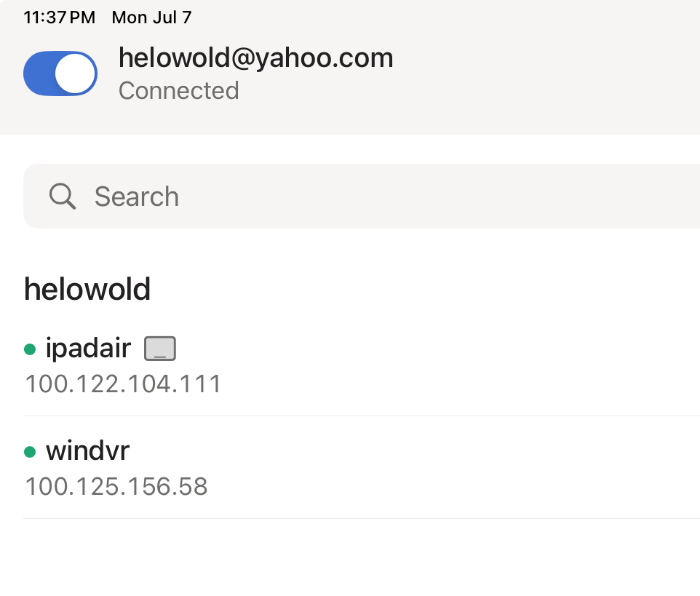Open the windvr device name
The height and width of the screenshot is (596, 700).
pos(87,451)
